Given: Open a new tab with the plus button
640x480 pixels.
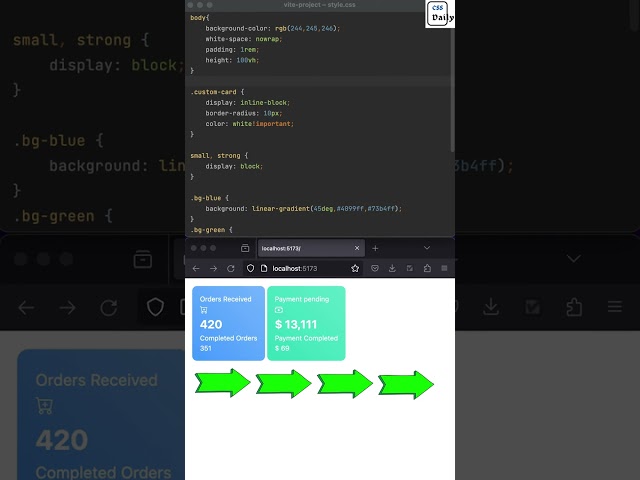Looking at the screenshot, I should click(x=375, y=248).
